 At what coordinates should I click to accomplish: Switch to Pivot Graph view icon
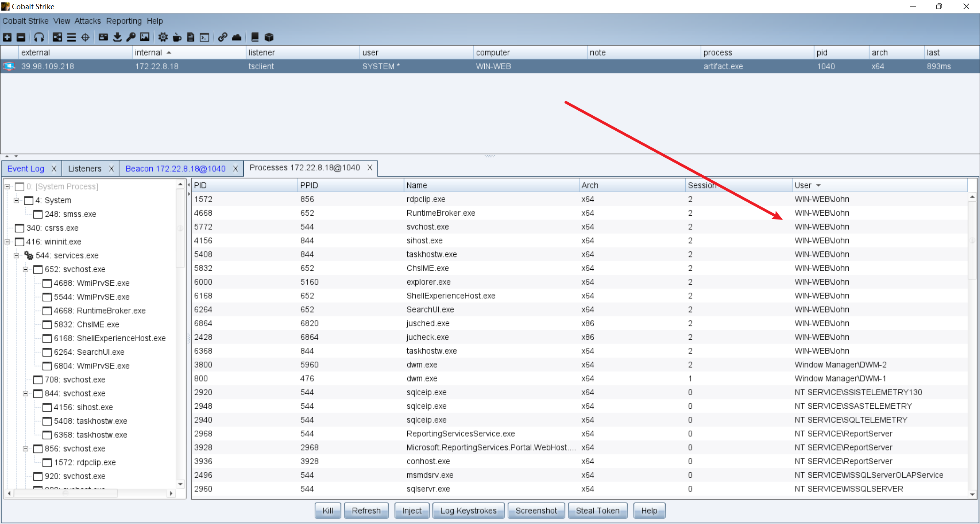tap(57, 37)
